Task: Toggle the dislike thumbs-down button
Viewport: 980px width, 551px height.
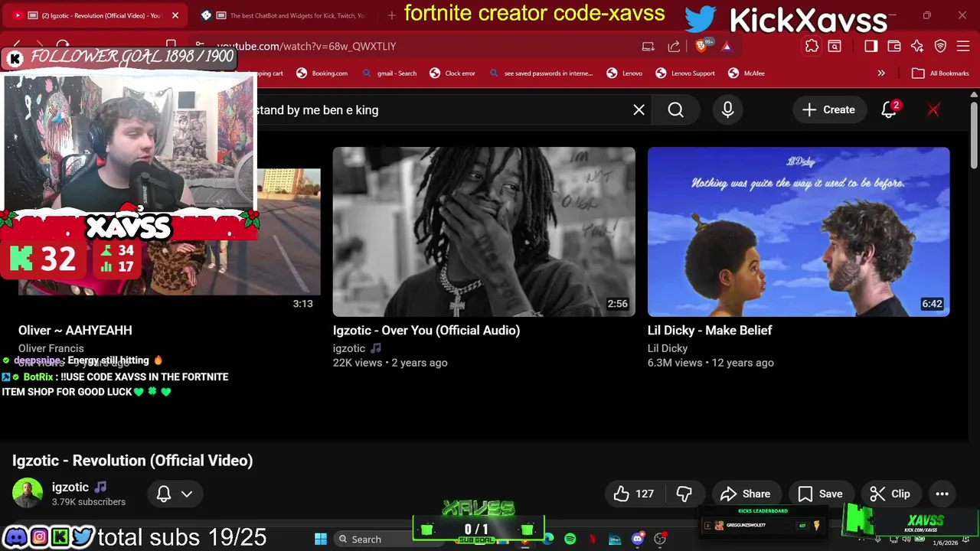Action: click(684, 494)
